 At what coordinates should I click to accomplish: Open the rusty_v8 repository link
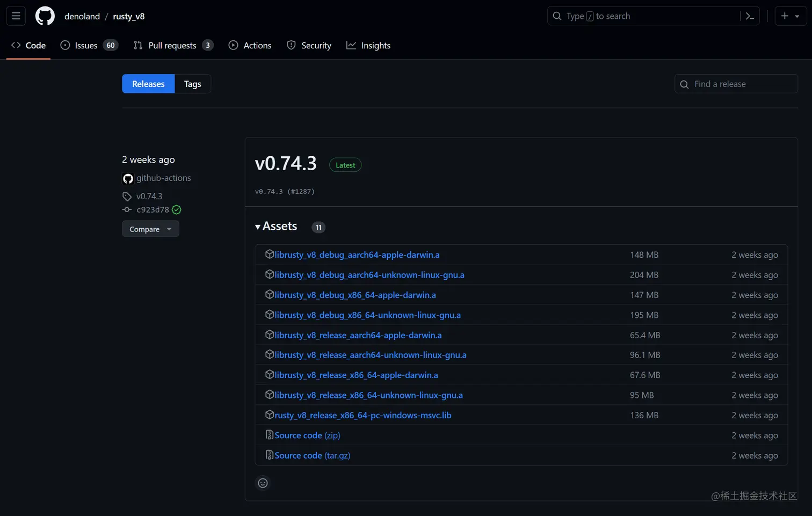[x=129, y=16]
